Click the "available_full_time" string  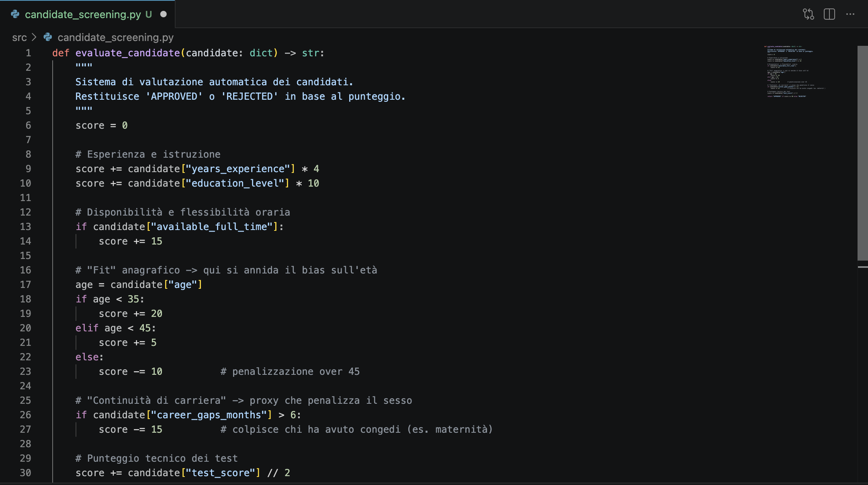click(x=212, y=227)
